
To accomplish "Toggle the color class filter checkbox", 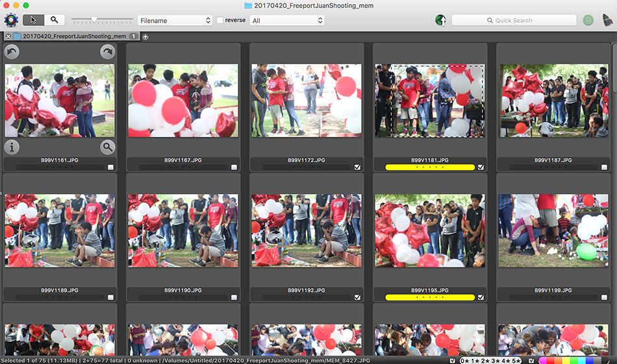I will (531, 361).
